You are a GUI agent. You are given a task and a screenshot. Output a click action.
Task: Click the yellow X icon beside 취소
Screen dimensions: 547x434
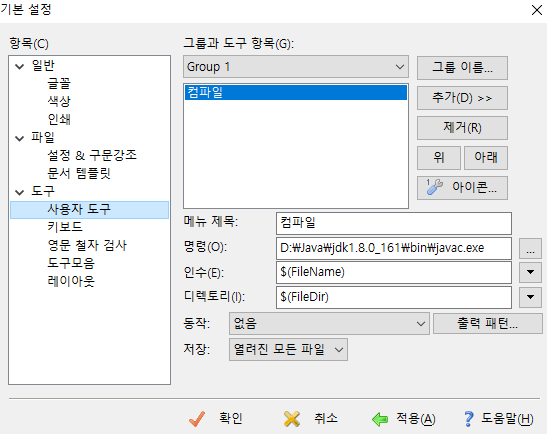click(x=292, y=419)
